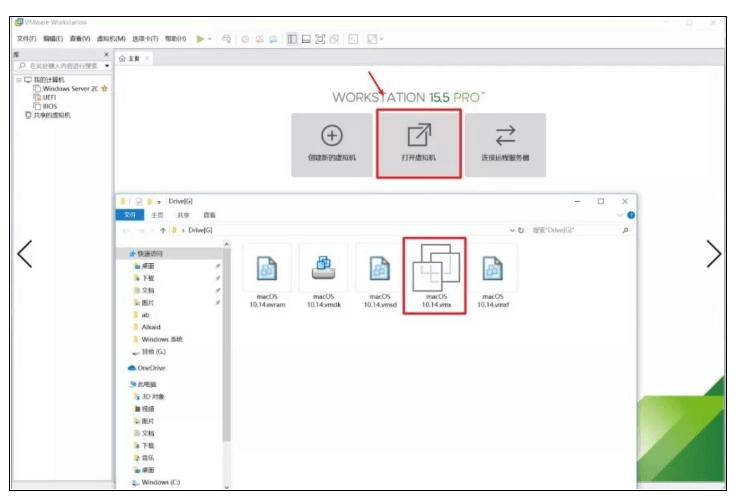Click the 创建新的虚拟机 tile
746x497 pixels.
(332, 145)
